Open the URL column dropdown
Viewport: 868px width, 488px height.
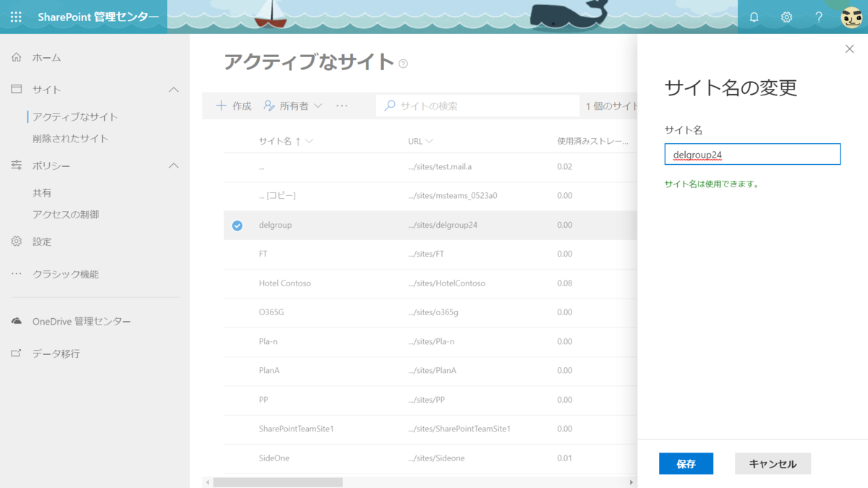click(x=430, y=141)
